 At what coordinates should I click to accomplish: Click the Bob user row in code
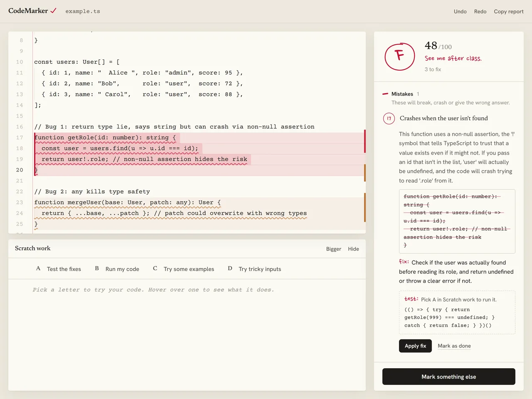point(142,84)
